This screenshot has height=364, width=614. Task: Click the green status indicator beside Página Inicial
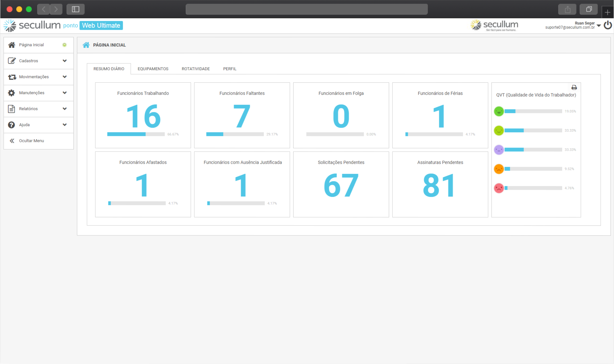click(65, 44)
